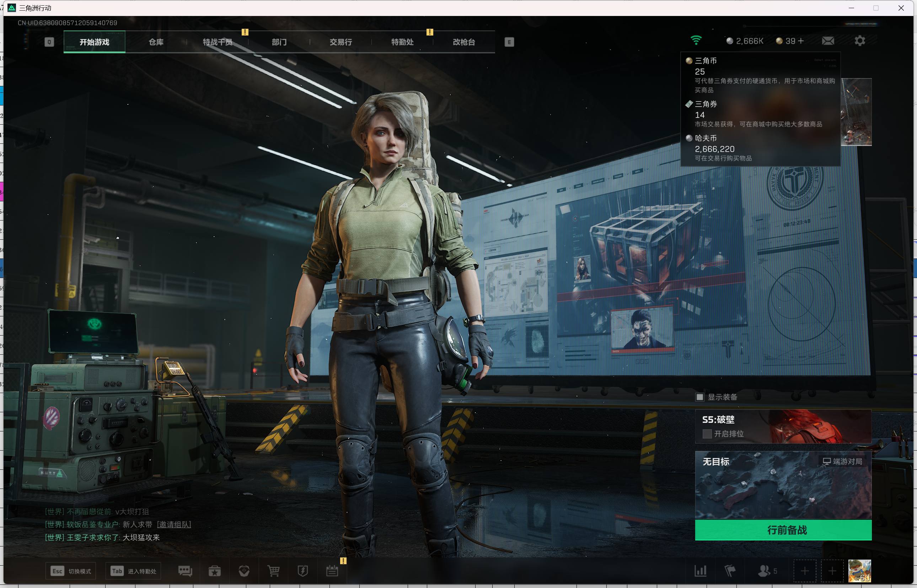
Task: Open the mail envelope icon
Action: [828, 41]
